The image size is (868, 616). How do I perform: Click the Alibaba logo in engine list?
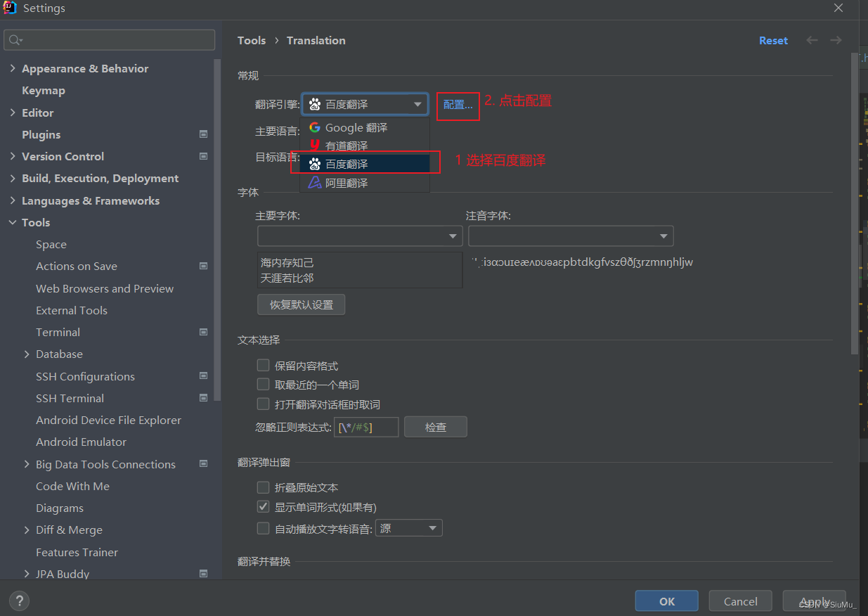coord(315,183)
